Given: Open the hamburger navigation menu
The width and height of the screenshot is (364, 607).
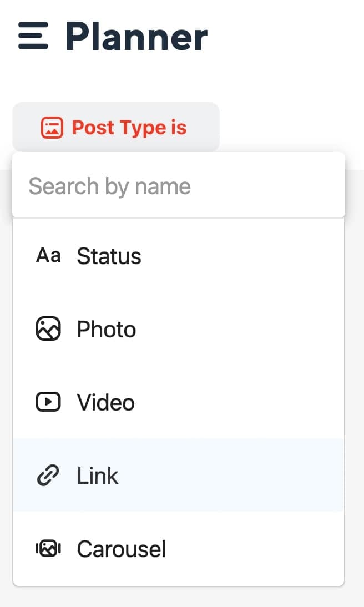Looking at the screenshot, I should pyautogui.click(x=33, y=36).
